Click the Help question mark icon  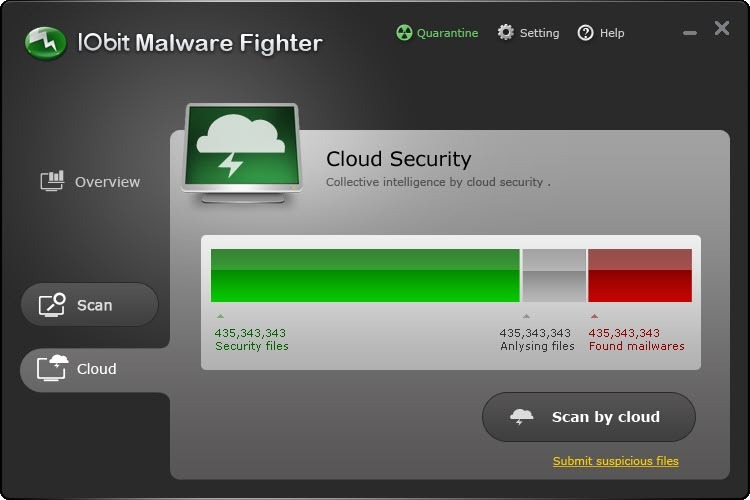coord(585,33)
